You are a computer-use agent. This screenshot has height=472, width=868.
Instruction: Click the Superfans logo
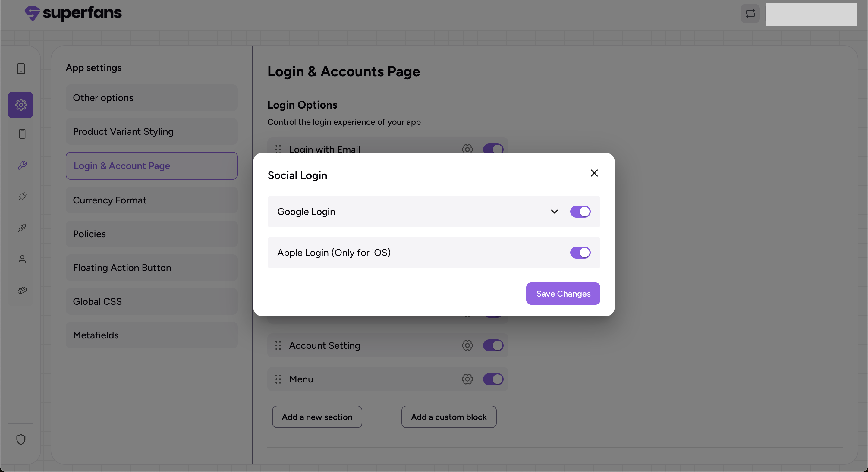click(x=73, y=14)
